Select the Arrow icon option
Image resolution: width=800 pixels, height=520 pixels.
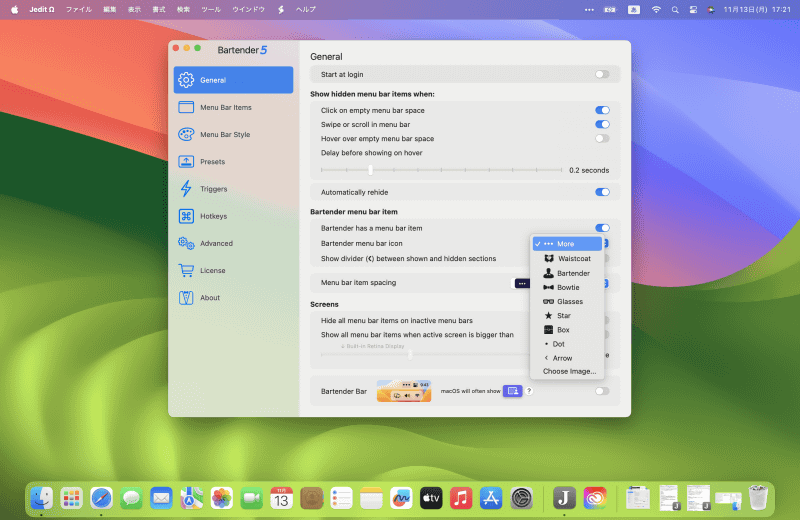click(567, 358)
